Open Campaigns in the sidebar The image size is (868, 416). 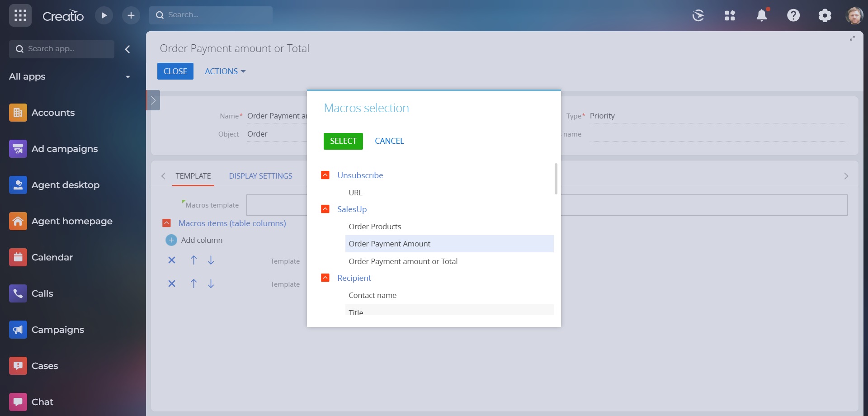pos(58,330)
